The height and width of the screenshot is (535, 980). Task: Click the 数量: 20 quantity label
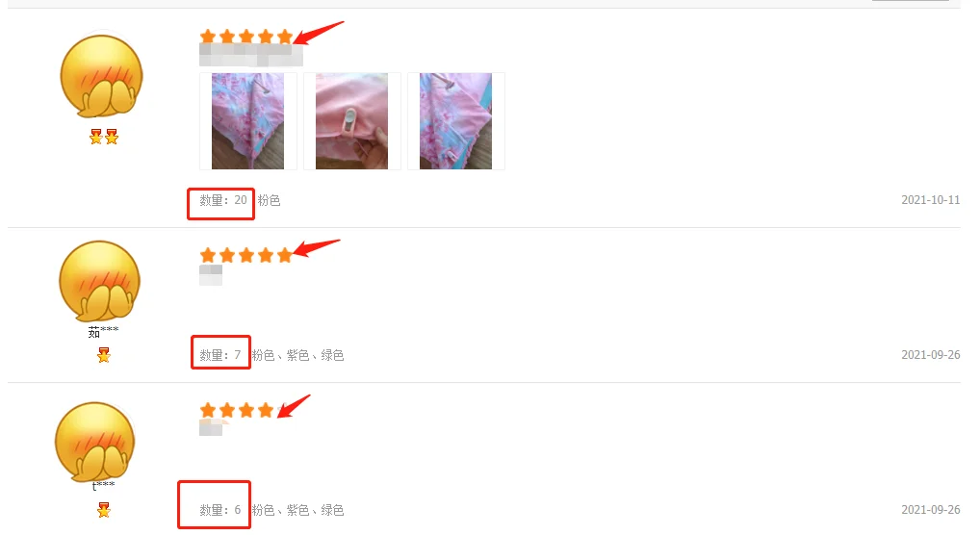tap(223, 200)
